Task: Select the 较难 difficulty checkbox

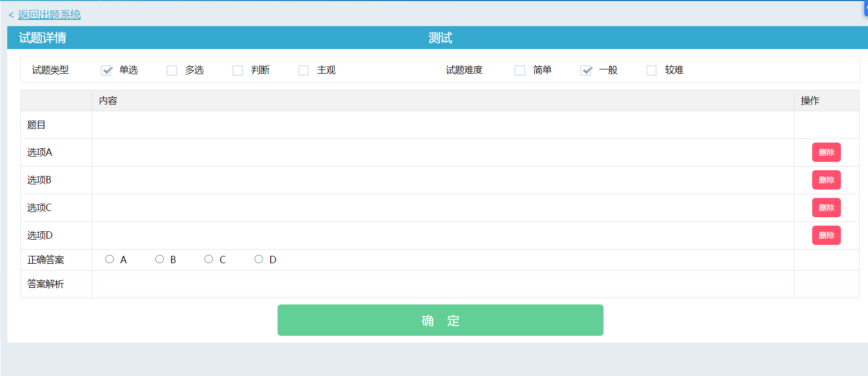Action: [652, 70]
